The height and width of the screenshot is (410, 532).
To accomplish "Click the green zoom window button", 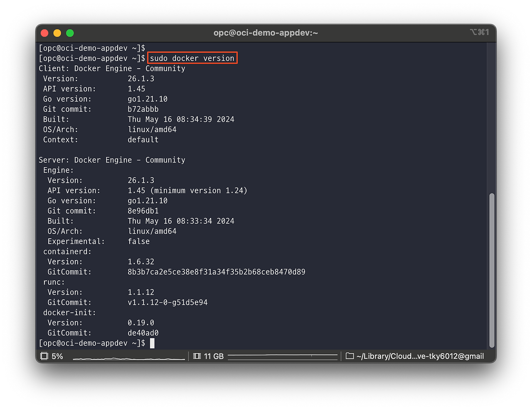I will click(70, 33).
